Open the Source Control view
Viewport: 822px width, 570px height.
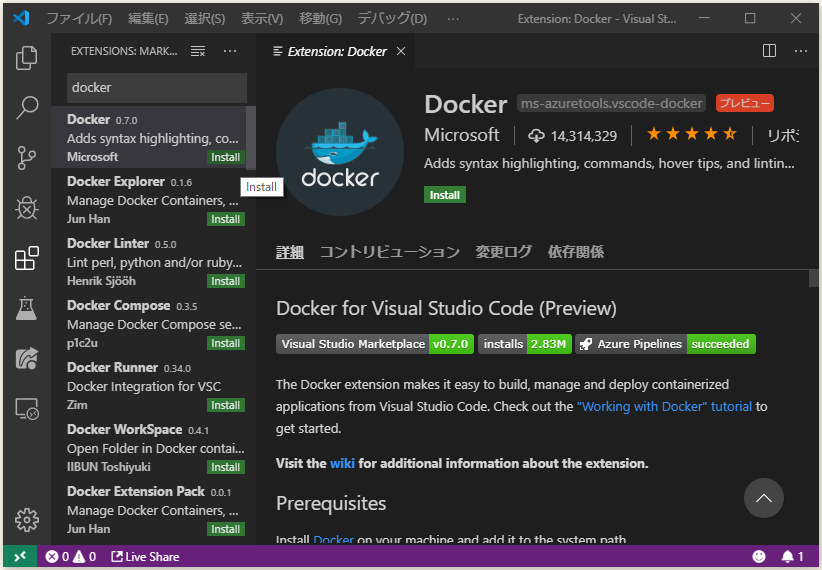(x=26, y=158)
